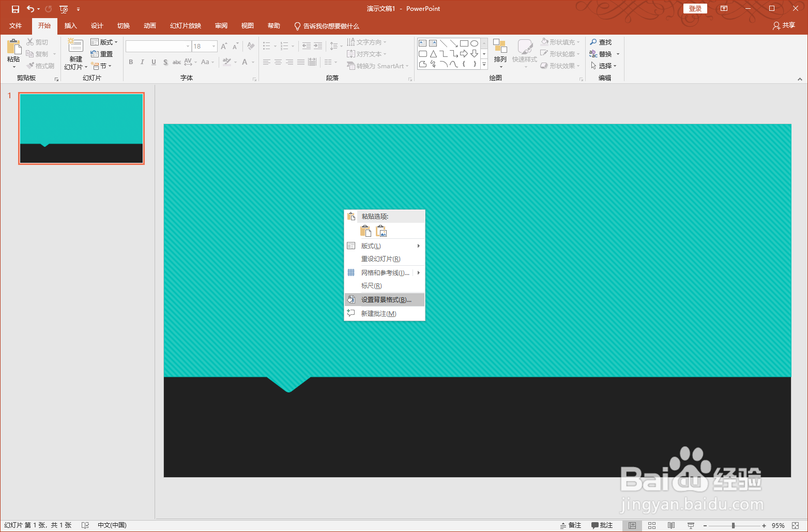Image resolution: width=808 pixels, height=532 pixels.
Task: Select the oval shape in gallery
Action: point(474,43)
